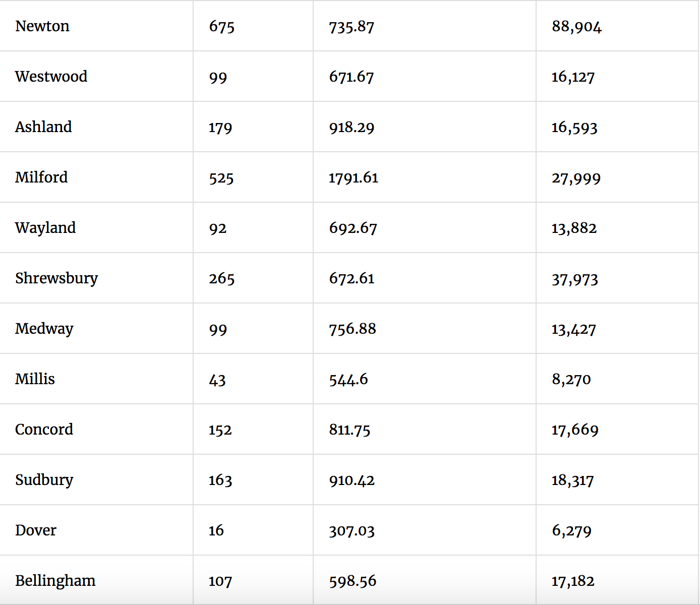The width and height of the screenshot is (700, 605).
Task: Select the 918.29 value for Ashland
Action: coord(352,128)
